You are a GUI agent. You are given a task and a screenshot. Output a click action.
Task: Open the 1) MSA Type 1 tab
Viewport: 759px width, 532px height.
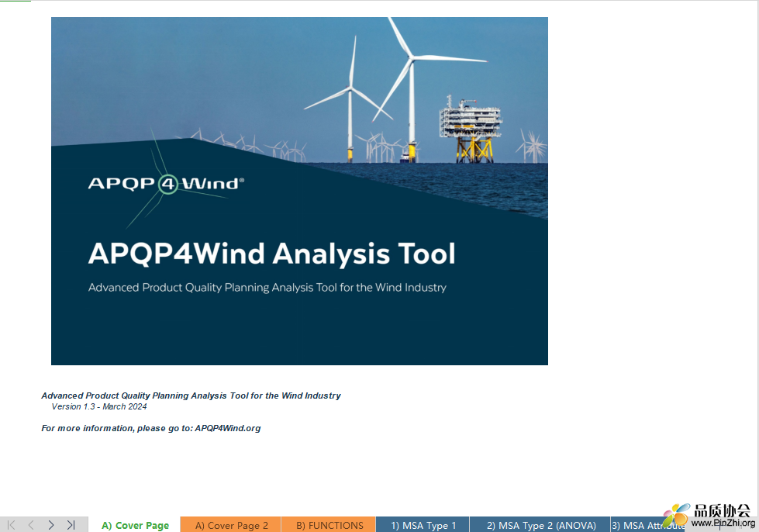click(x=423, y=525)
